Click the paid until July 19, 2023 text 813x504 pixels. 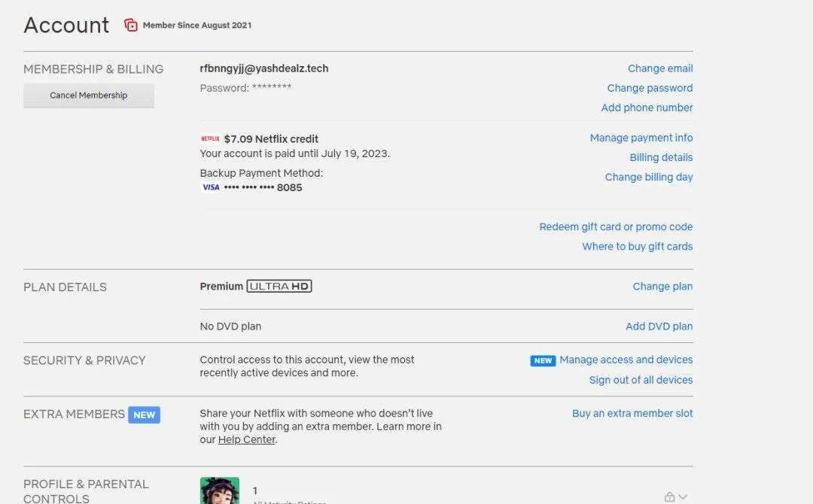pos(294,153)
